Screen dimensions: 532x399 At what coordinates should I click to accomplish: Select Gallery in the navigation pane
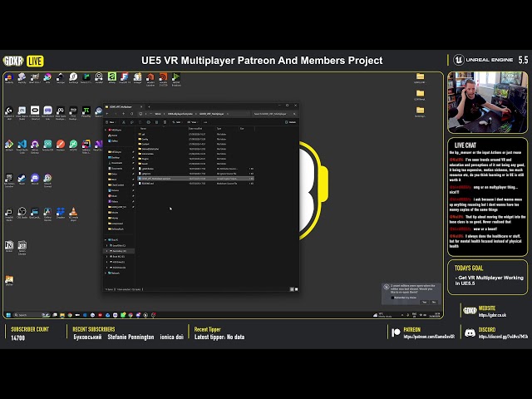tap(114, 140)
